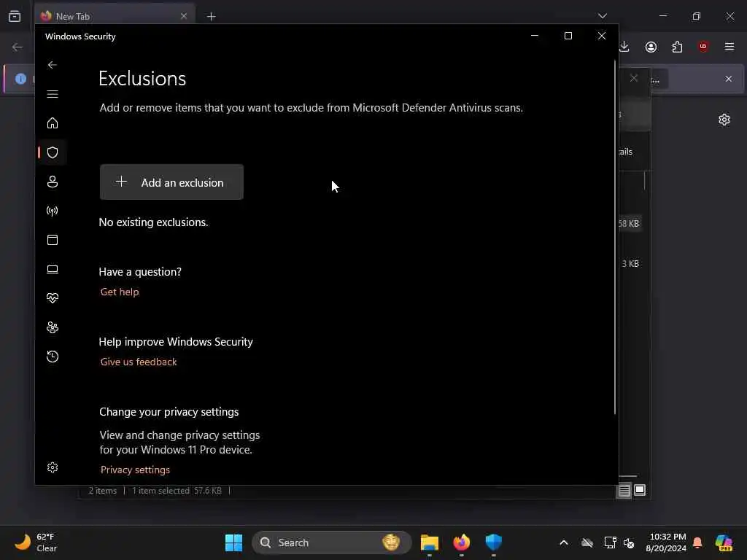Open Firefox Extensions puzzle icon
This screenshot has width=747, height=560.
[677, 47]
